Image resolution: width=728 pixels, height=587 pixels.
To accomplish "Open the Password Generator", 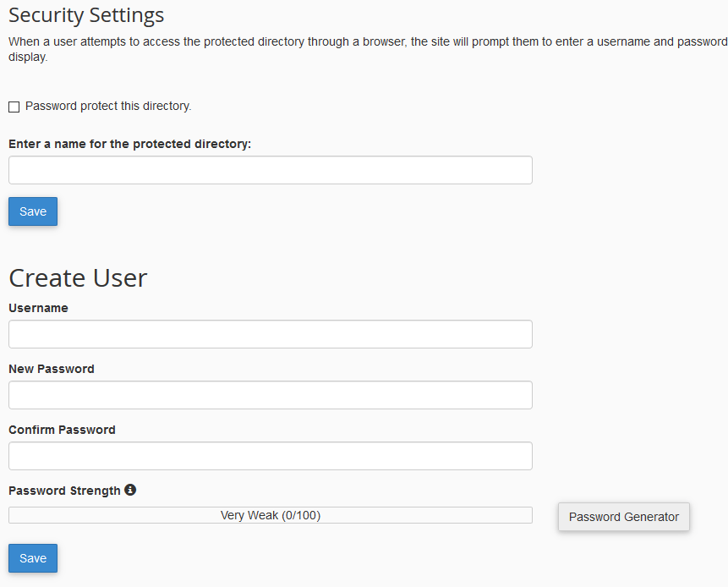I will (x=623, y=517).
